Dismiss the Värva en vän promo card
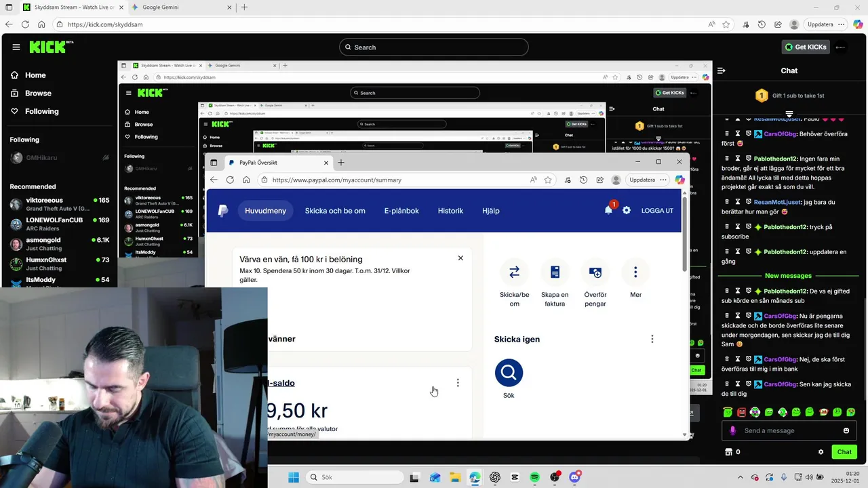 tap(460, 258)
